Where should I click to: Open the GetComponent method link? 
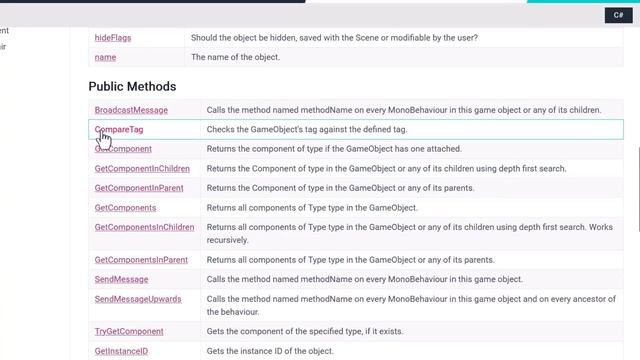pos(123,149)
